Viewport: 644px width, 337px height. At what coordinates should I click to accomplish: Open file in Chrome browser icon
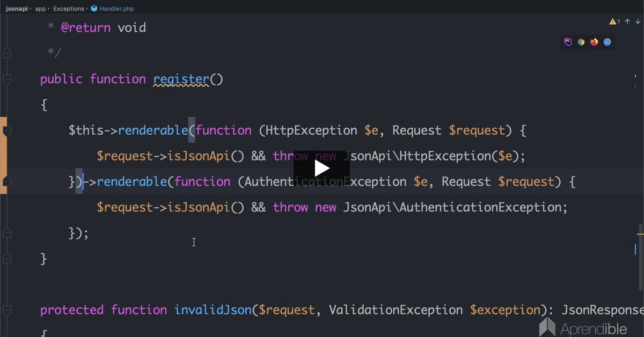tap(581, 42)
